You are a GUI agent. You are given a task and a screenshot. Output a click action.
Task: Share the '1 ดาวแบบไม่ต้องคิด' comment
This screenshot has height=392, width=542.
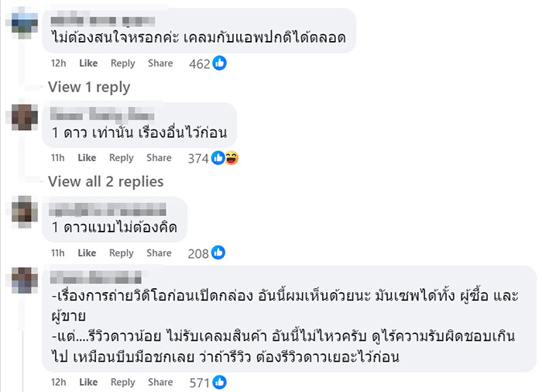tap(160, 253)
